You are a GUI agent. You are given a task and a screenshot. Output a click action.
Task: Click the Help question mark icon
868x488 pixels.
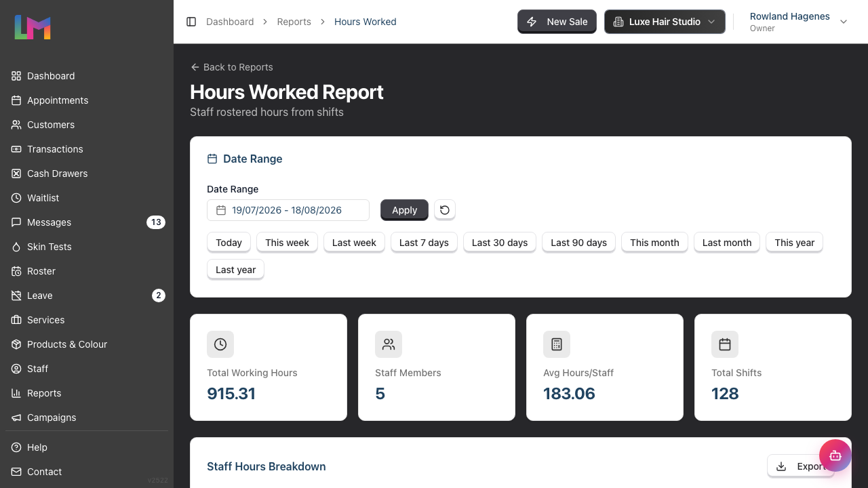pyautogui.click(x=16, y=447)
